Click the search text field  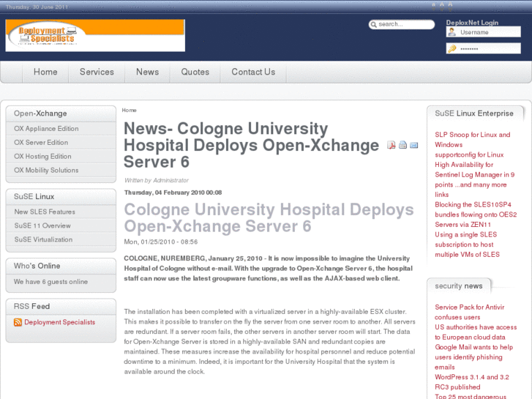(401, 24)
